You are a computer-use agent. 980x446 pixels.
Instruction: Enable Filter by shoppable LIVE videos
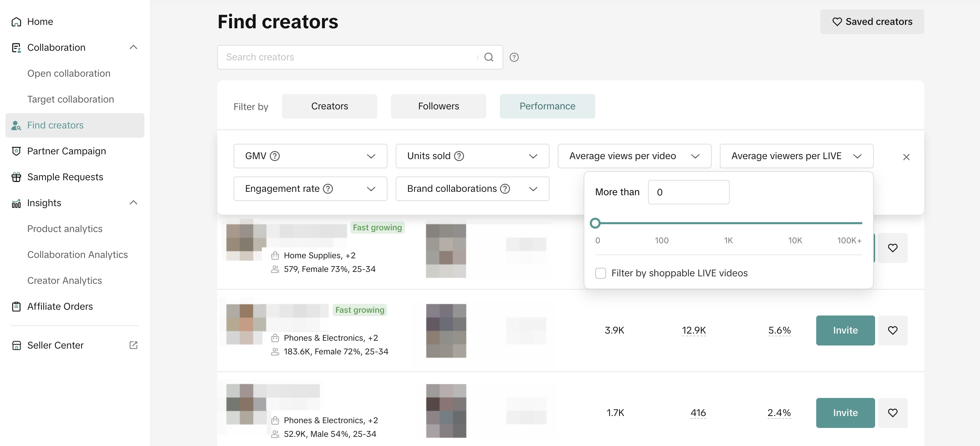pos(600,273)
